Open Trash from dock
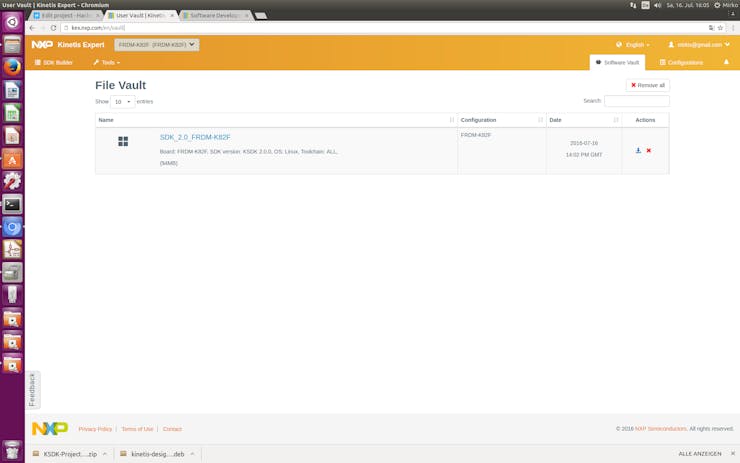Image resolution: width=740 pixels, height=463 pixels. pyautogui.click(x=12, y=450)
